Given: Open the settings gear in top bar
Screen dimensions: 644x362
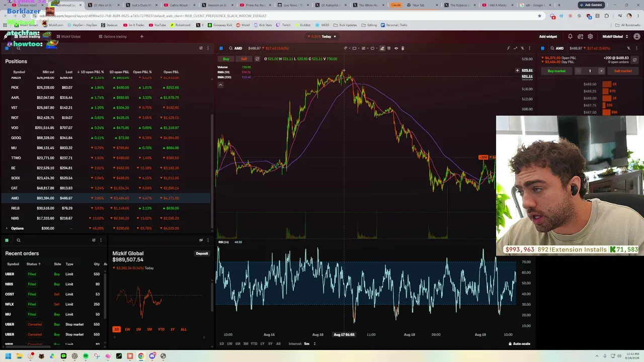Looking at the screenshot, I should [x=590, y=37].
